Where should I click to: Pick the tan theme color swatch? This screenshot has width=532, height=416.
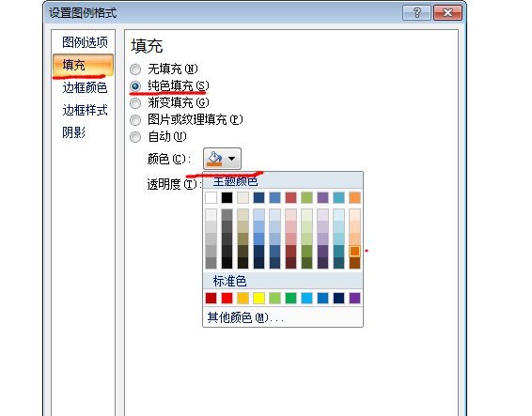click(x=243, y=197)
